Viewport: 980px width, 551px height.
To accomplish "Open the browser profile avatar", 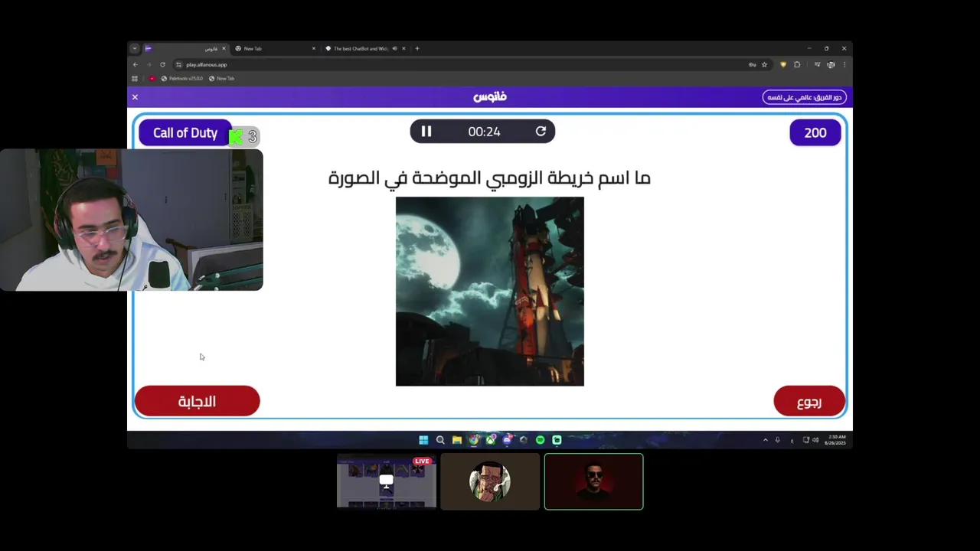I will click(831, 64).
